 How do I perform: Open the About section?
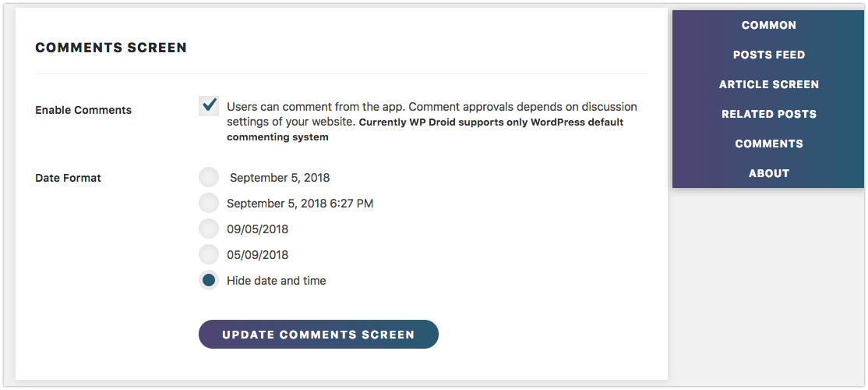click(x=768, y=173)
